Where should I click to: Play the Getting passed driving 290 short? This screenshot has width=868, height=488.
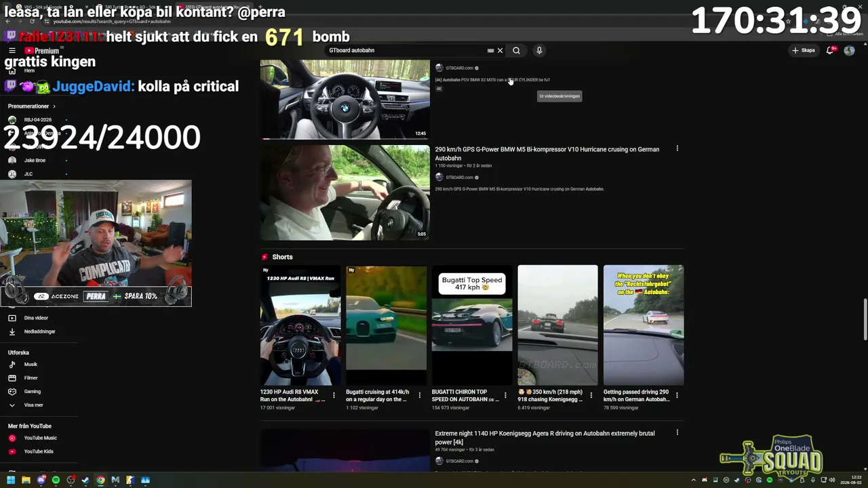[x=644, y=325]
